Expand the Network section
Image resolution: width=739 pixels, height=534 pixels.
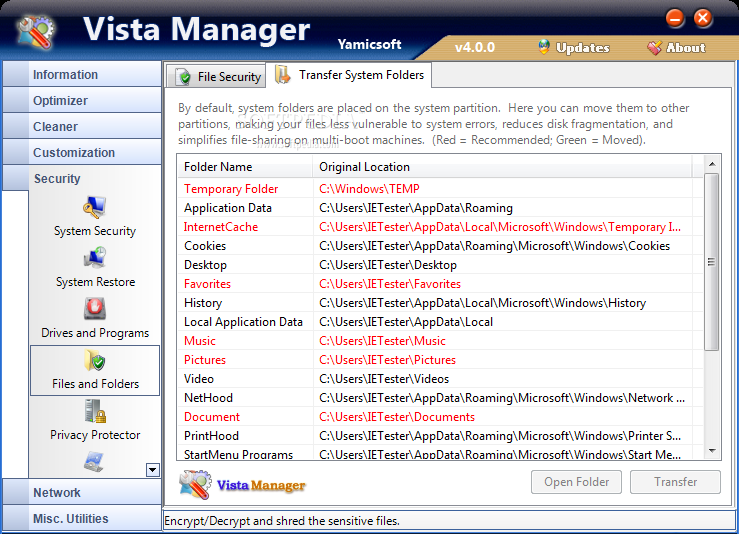[82, 492]
